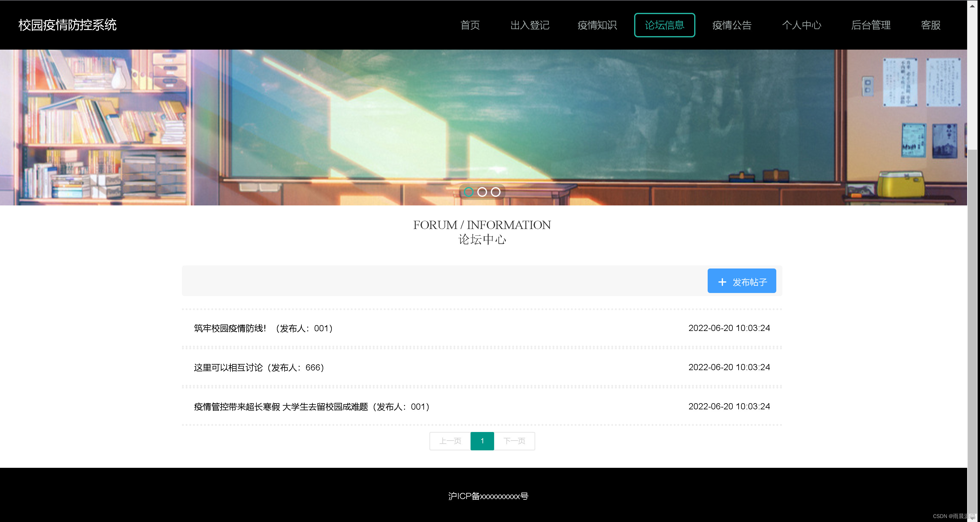Open post 筑牢校园疫情防线!

(263, 328)
